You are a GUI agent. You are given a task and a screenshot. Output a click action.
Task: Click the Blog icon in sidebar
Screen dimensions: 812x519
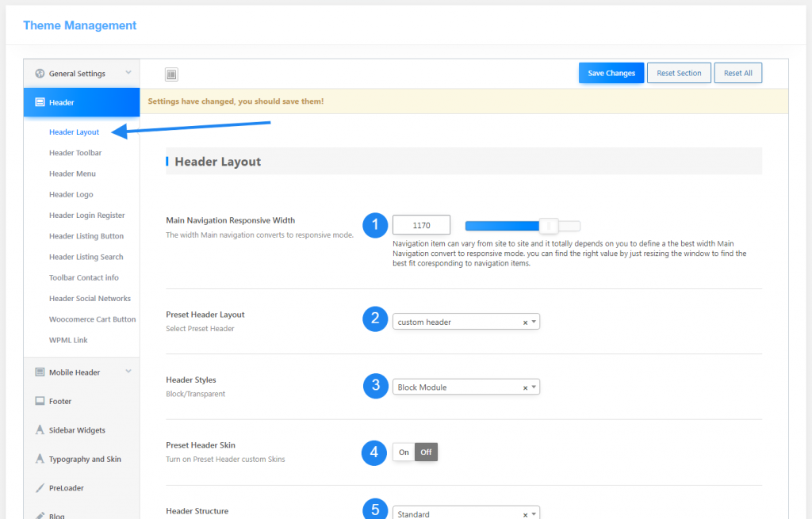pos(40,515)
